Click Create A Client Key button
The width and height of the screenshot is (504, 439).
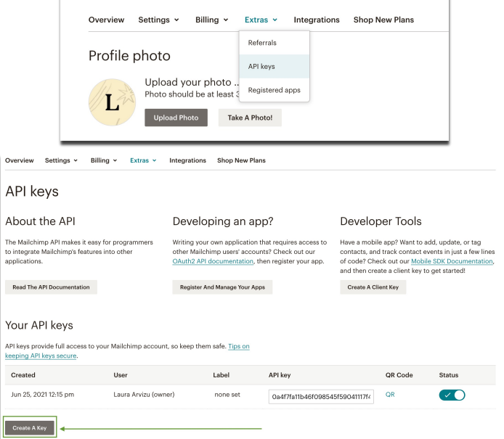point(373,287)
